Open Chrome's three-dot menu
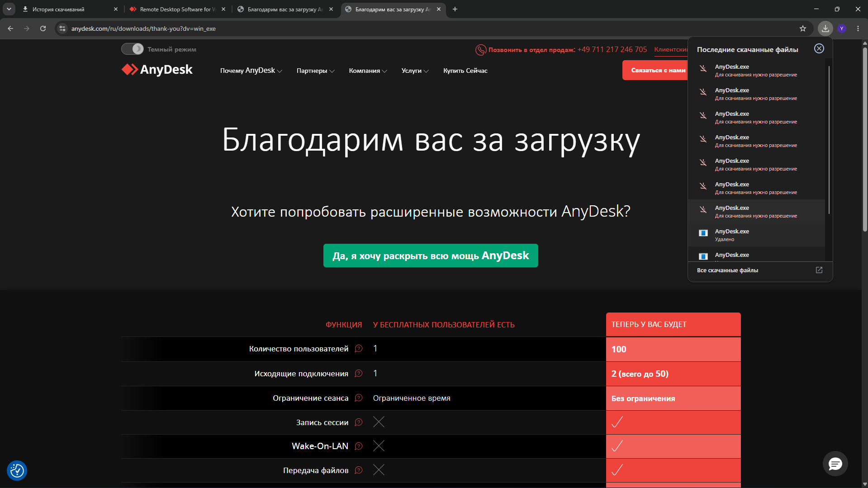The image size is (868, 488). click(x=858, y=28)
